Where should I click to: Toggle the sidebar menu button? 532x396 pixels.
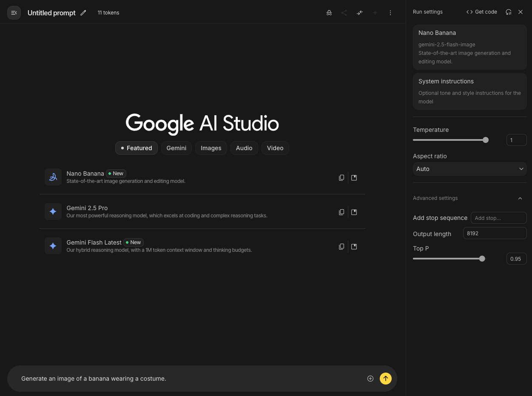coord(14,13)
